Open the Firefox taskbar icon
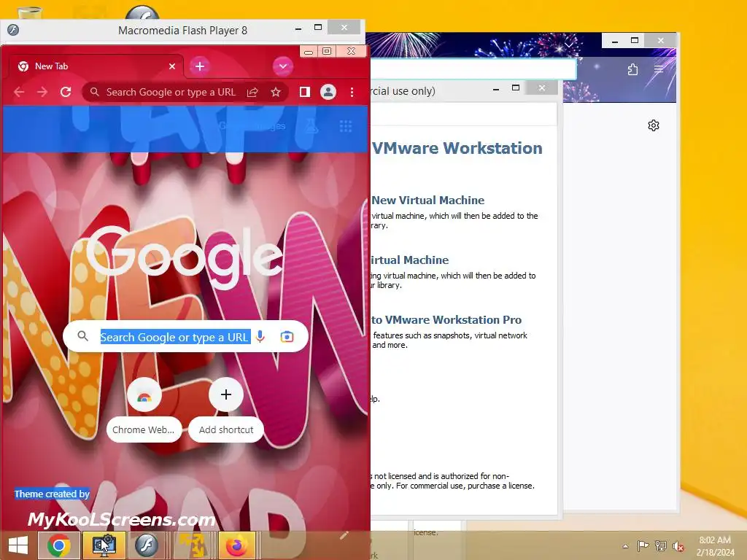Screen dimensions: 747x560 click(237, 545)
